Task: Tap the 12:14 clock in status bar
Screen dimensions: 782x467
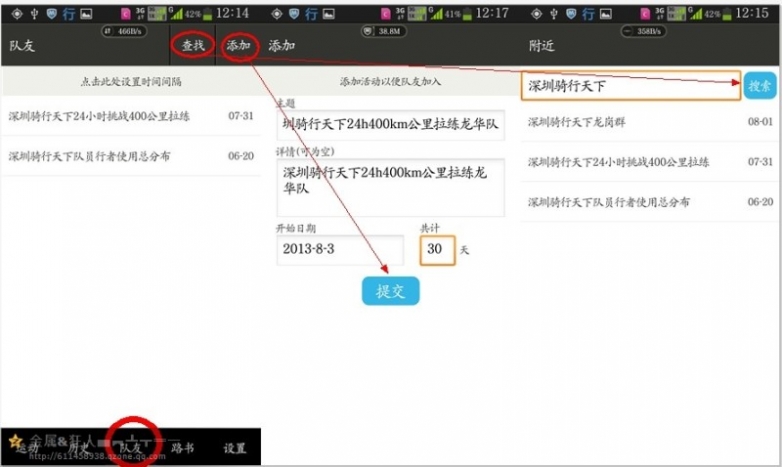Action: pyautogui.click(x=232, y=13)
